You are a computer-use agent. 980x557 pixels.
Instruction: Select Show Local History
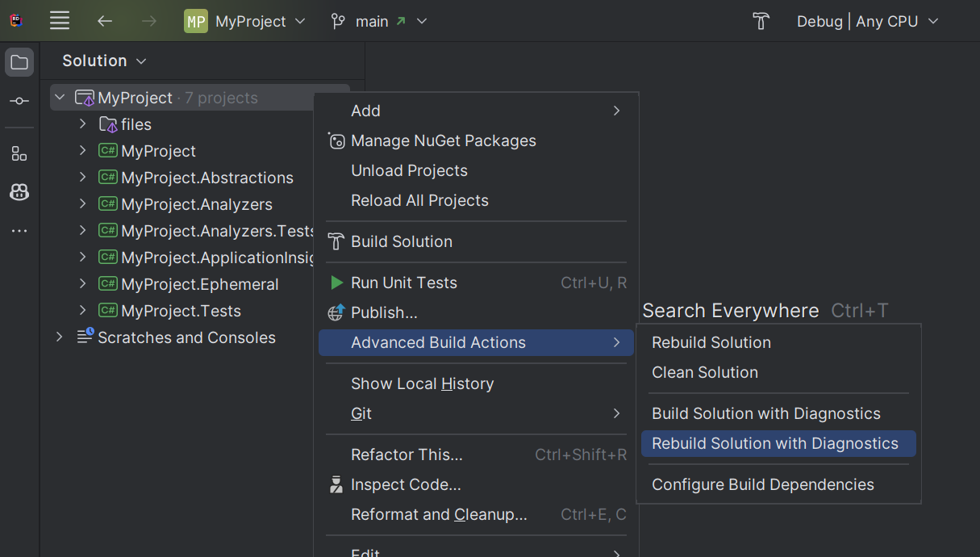[x=476, y=383]
